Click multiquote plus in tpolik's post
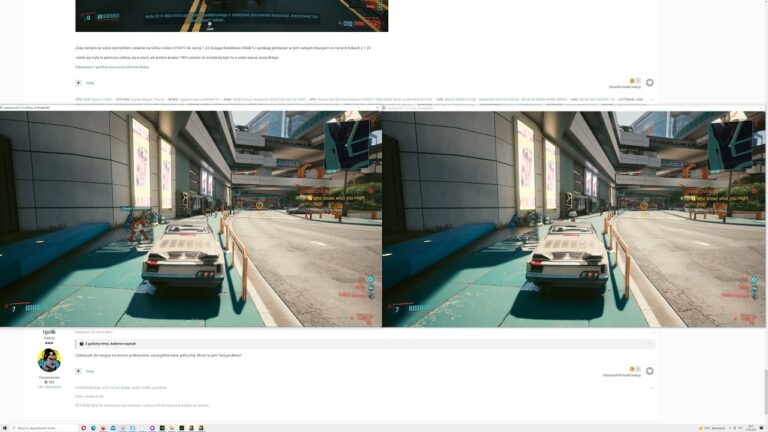This screenshot has height=432, width=768. click(x=78, y=371)
